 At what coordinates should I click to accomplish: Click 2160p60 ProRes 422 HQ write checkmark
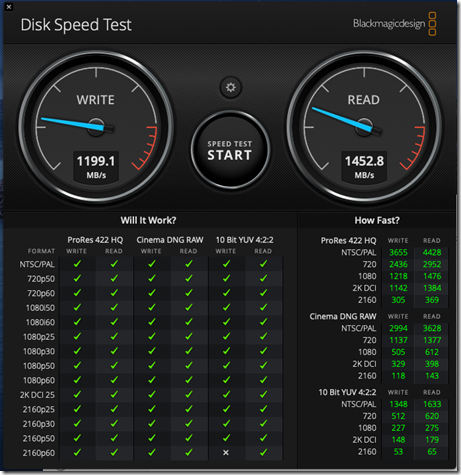point(77,452)
